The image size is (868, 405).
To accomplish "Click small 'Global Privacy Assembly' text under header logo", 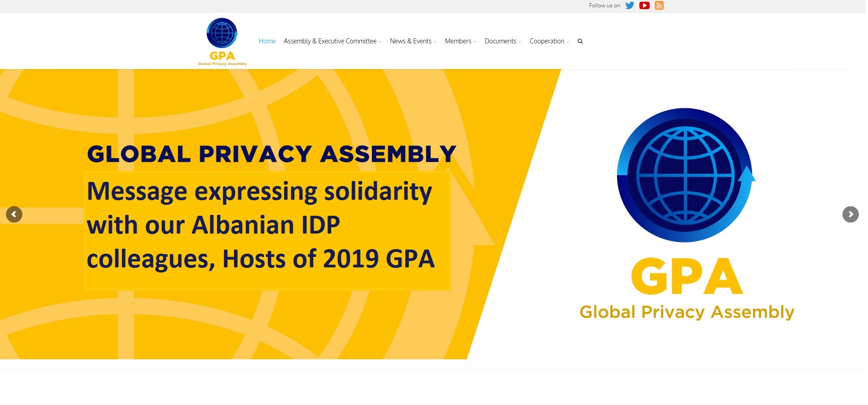I will [222, 64].
